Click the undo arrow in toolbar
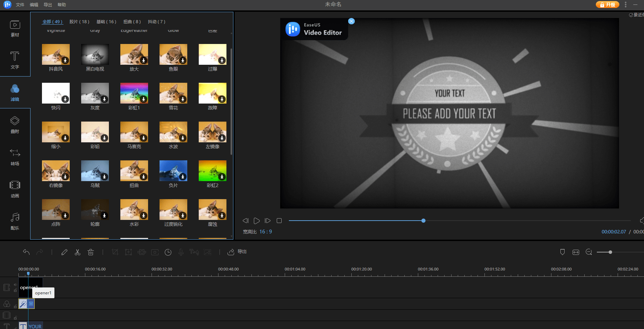Image resolution: width=644 pixels, height=329 pixels. click(26, 252)
